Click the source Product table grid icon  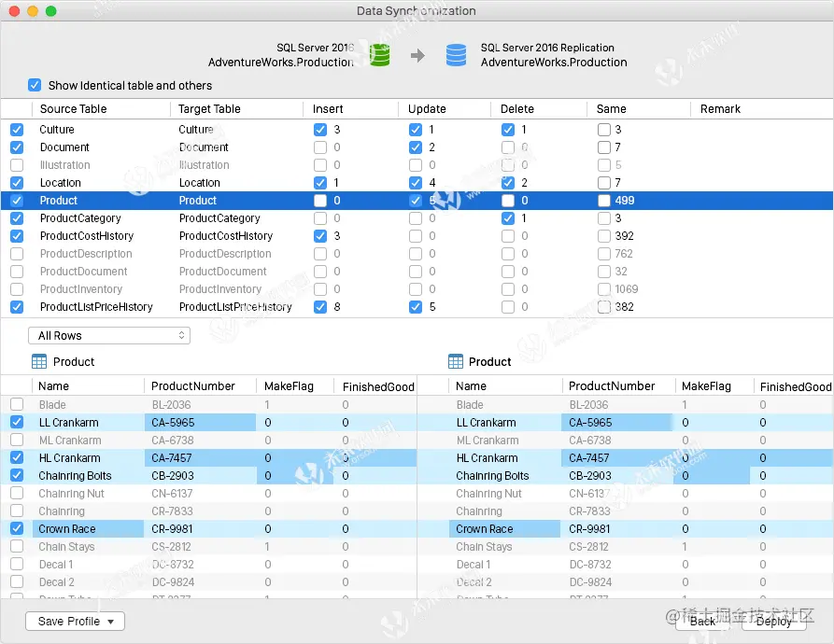(x=39, y=362)
